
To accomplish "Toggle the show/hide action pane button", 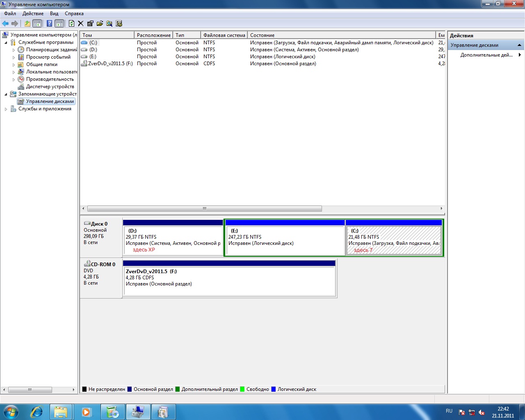I will click(x=59, y=23).
